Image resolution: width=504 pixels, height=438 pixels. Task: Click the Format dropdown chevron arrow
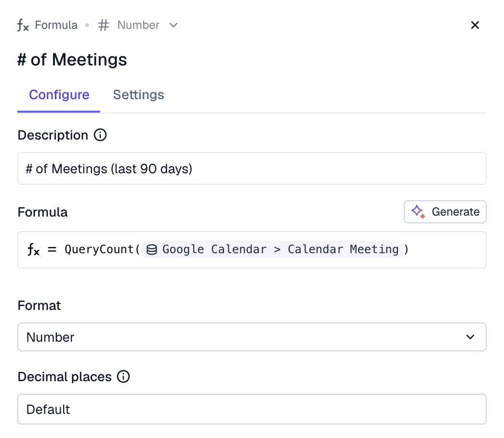pos(471,337)
